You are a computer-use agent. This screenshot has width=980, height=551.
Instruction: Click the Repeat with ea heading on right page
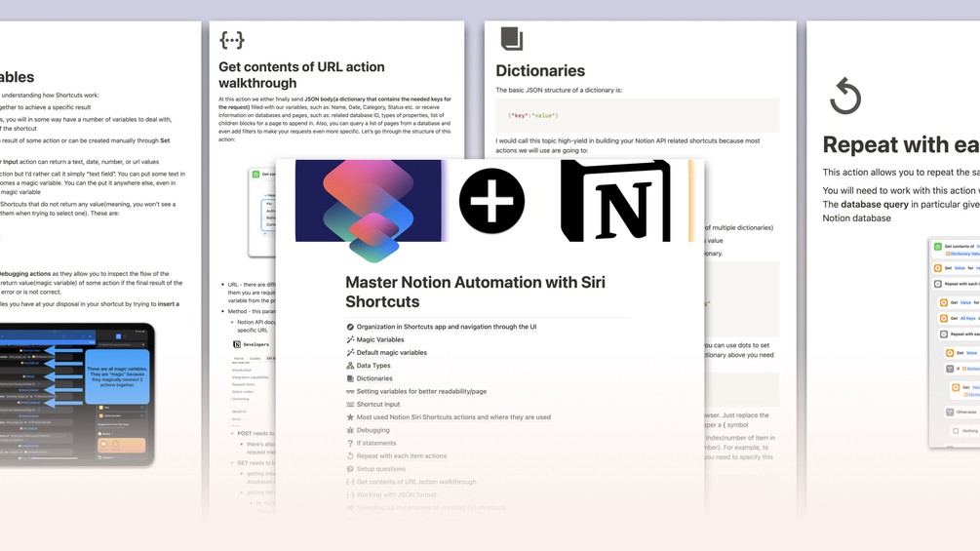point(901,145)
